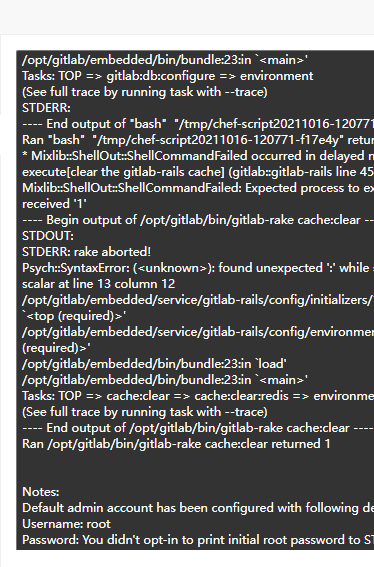Click the "`<top (required)>'" line
The height and width of the screenshot is (567, 374).
74,316
